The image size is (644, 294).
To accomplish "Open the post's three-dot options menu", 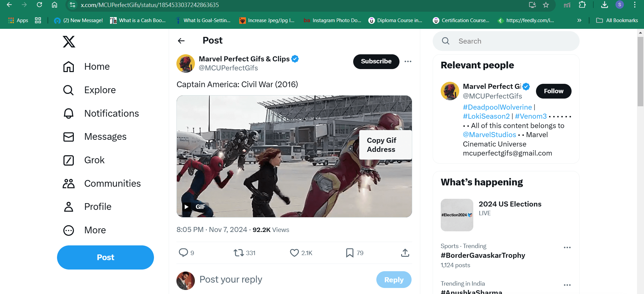I will point(408,61).
